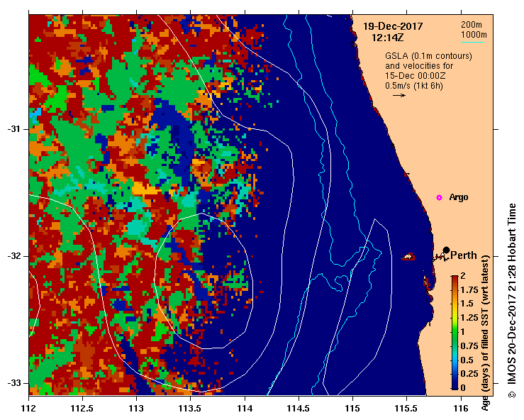Click the 115 longitude axis label
Image resolution: width=524 pixels, height=420 pixels.
(352, 409)
